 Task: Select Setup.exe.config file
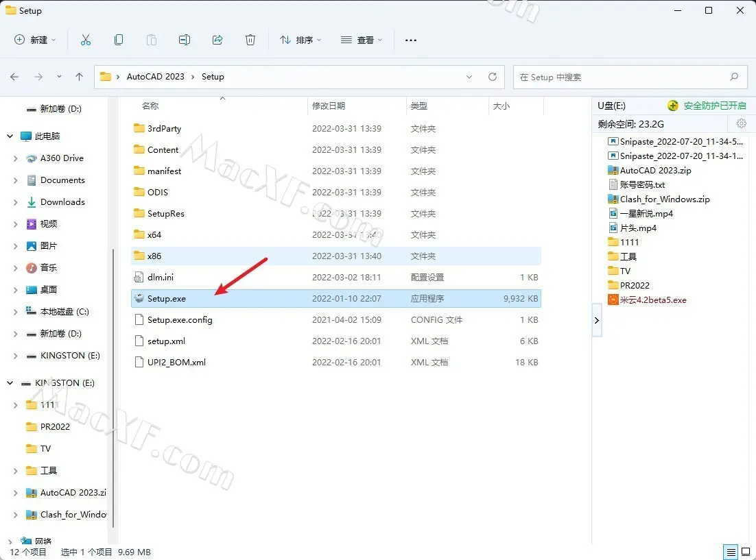point(336,319)
